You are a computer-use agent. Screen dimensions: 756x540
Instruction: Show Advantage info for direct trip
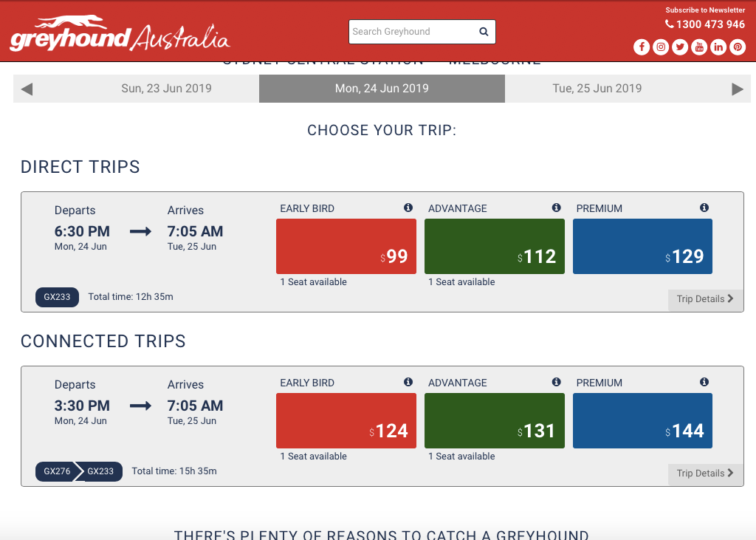click(557, 208)
